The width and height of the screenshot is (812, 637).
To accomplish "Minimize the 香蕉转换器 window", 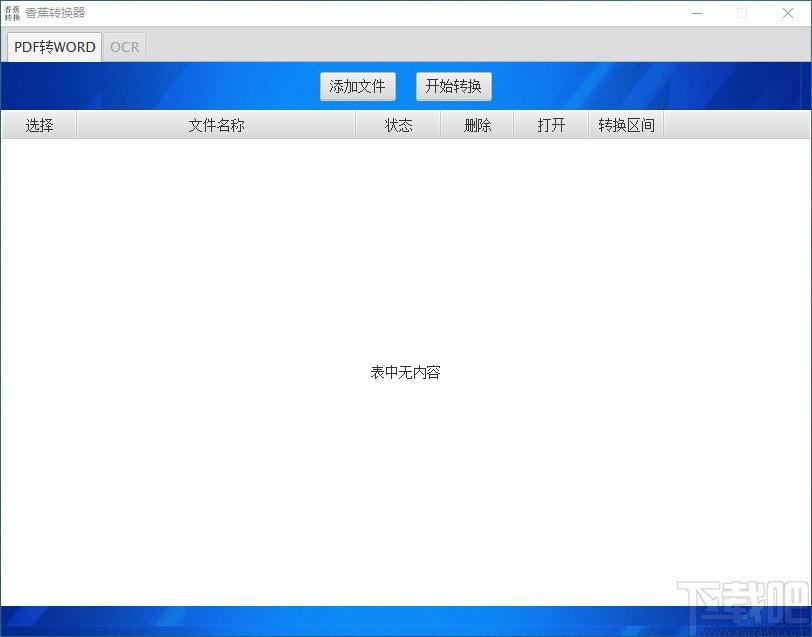I will pyautogui.click(x=696, y=13).
